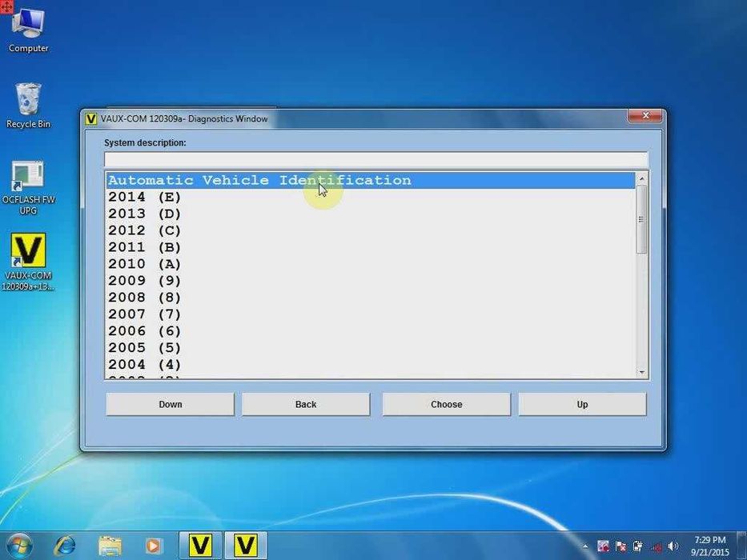Viewport: 747px width, 560px height.
Task: Open Windows Explorer folder in taskbar
Action: click(x=110, y=546)
